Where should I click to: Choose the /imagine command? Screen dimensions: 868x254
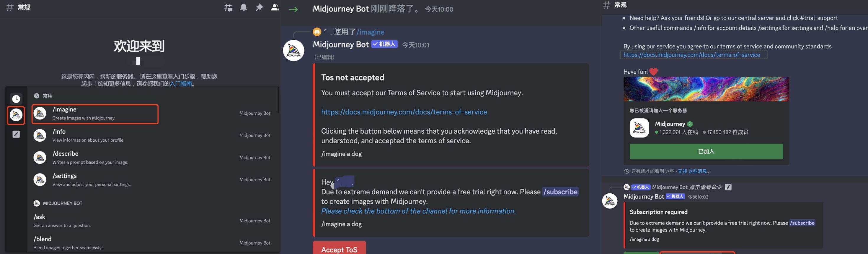pyautogui.click(x=95, y=114)
